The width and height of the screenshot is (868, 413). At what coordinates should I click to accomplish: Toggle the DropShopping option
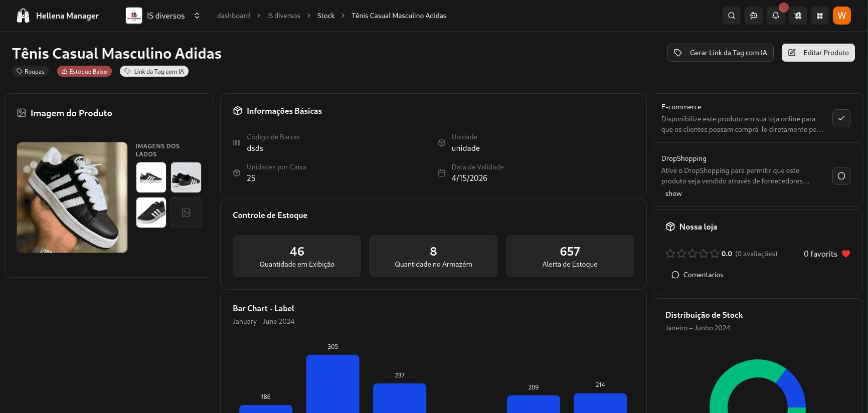pos(841,176)
